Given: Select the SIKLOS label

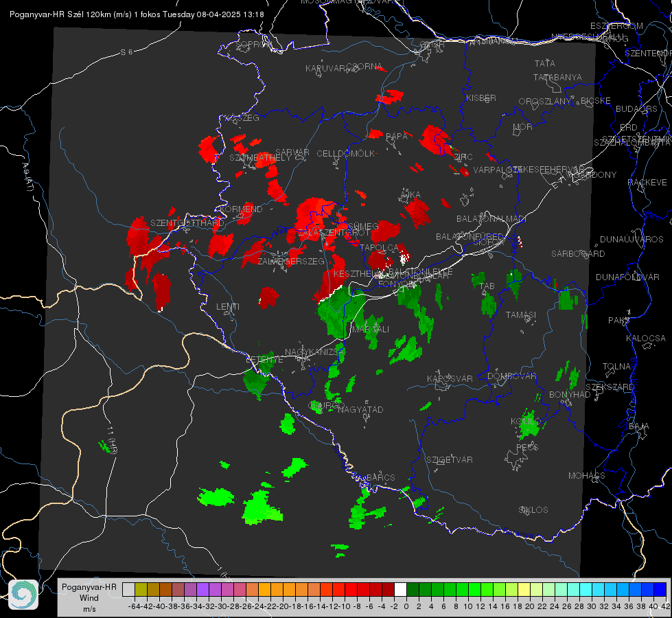Looking at the screenshot, I should click(533, 510).
